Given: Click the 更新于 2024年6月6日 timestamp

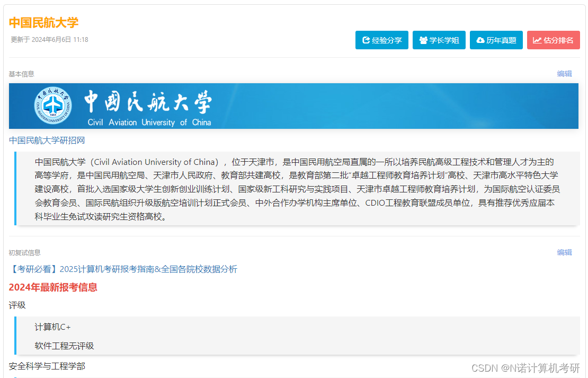Looking at the screenshot, I should pyautogui.click(x=49, y=39).
